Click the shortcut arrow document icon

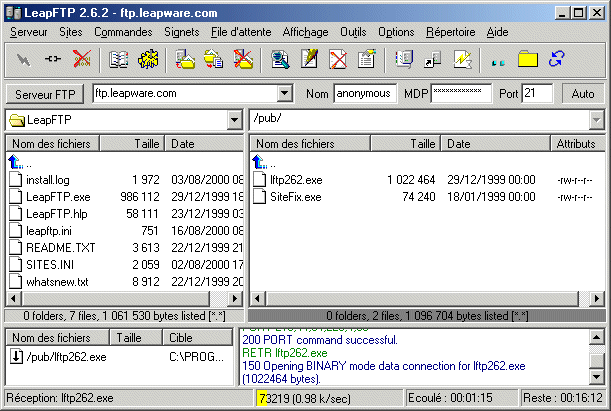[433, 60]
